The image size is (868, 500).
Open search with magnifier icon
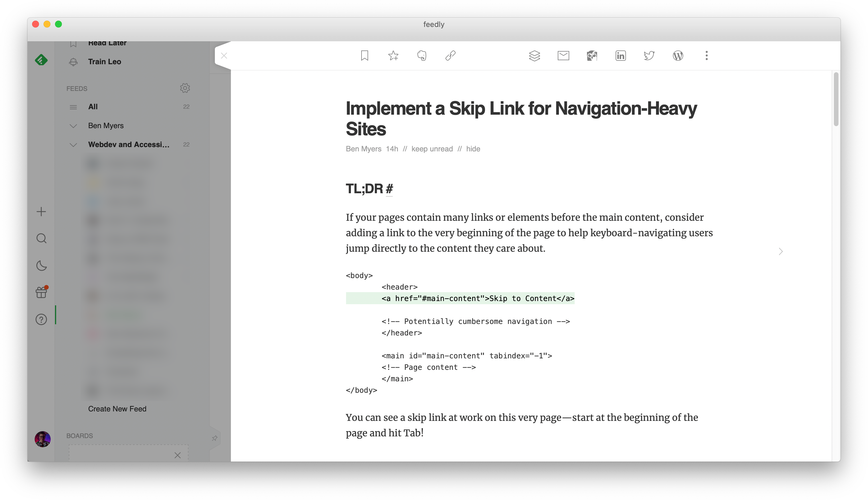pos(41,238)
